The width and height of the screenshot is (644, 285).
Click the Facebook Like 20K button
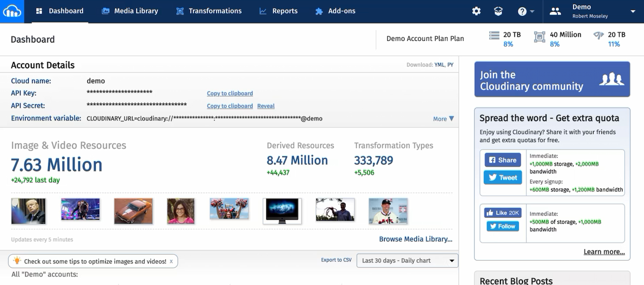point(503,213)
